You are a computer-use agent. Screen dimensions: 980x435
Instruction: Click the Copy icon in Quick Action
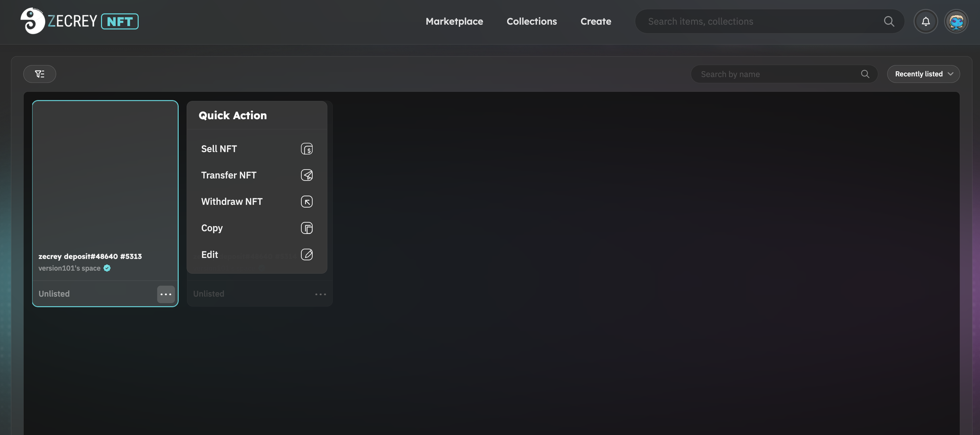point(306,228)
